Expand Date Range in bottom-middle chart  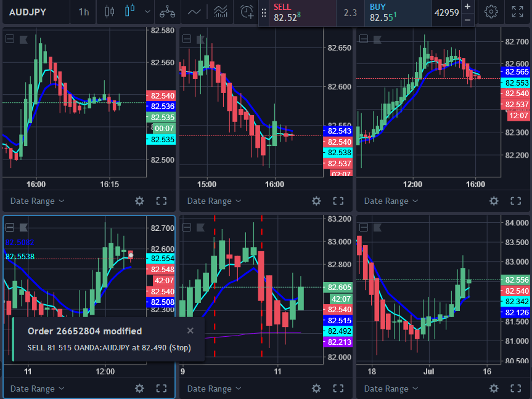[214, 389]
